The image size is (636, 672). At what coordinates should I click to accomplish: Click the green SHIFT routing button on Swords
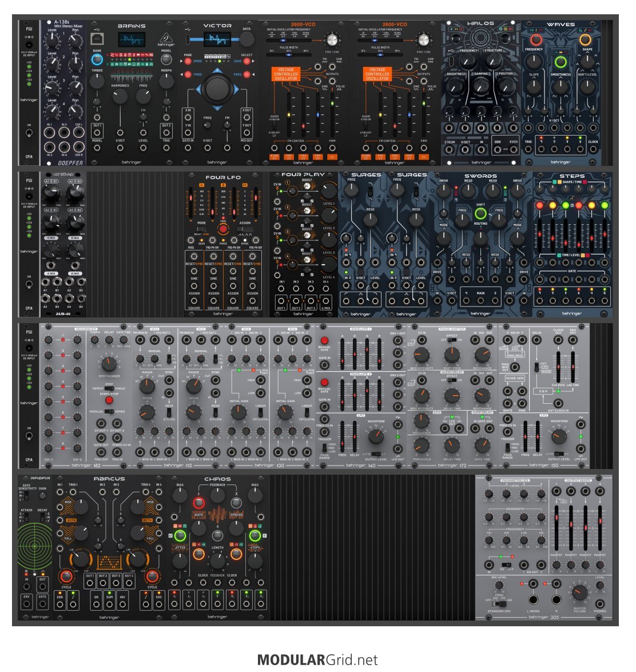pos(480,213)
